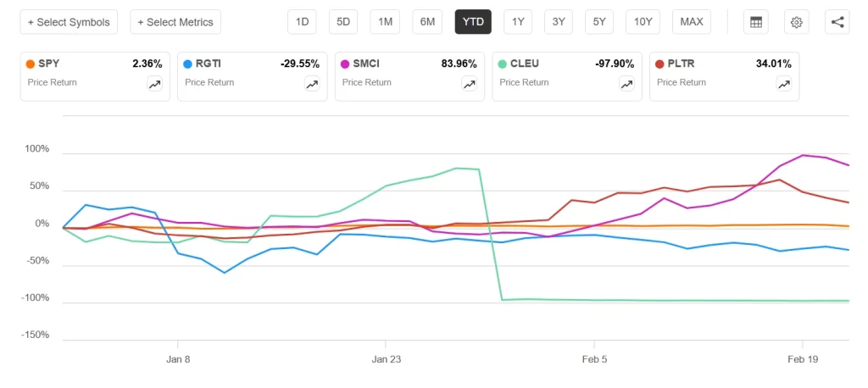The width and height of the screenshot is (868, 388).
Task: Switch to the 5D time range
Action: [x=343, y=22]
